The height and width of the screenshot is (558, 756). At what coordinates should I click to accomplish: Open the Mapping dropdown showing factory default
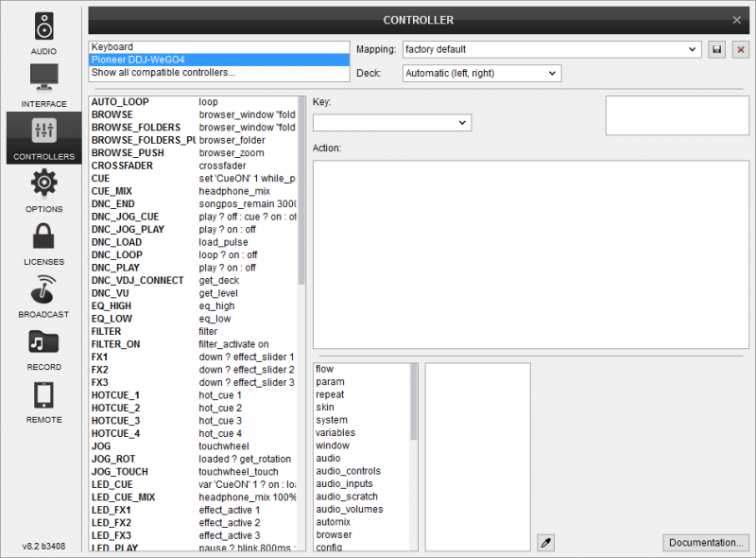[x=552, y=49]
